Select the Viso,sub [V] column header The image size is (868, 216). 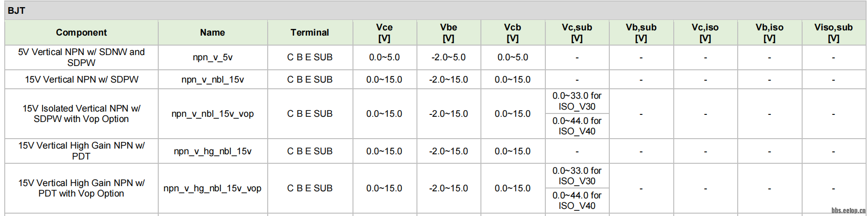point(833,32)
